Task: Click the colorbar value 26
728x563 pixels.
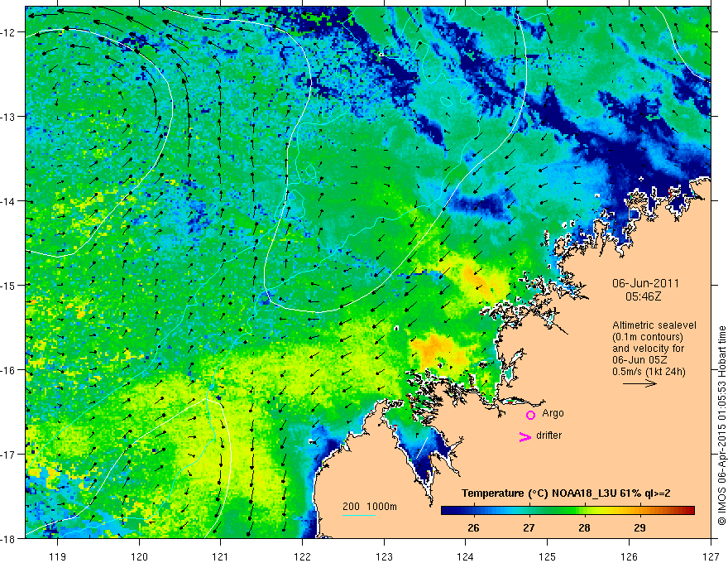Action: (473, 527)
